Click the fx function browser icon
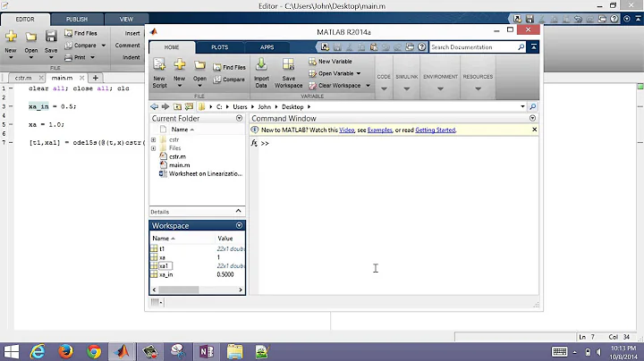The image size is (644, 361). pyautogui.click(x=254, y=143)
